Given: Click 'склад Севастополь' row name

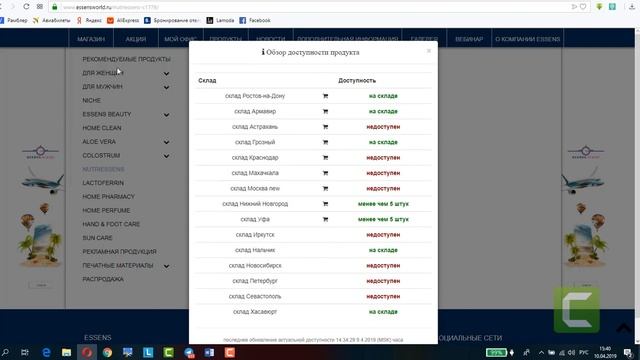Looking at the screenshot, I should point(255,296).
